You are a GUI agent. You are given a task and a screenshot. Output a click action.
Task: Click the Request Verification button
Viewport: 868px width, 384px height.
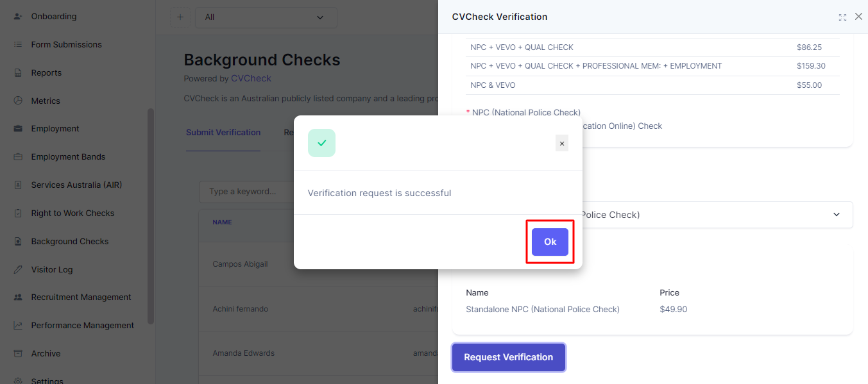(x=509, y=357)
